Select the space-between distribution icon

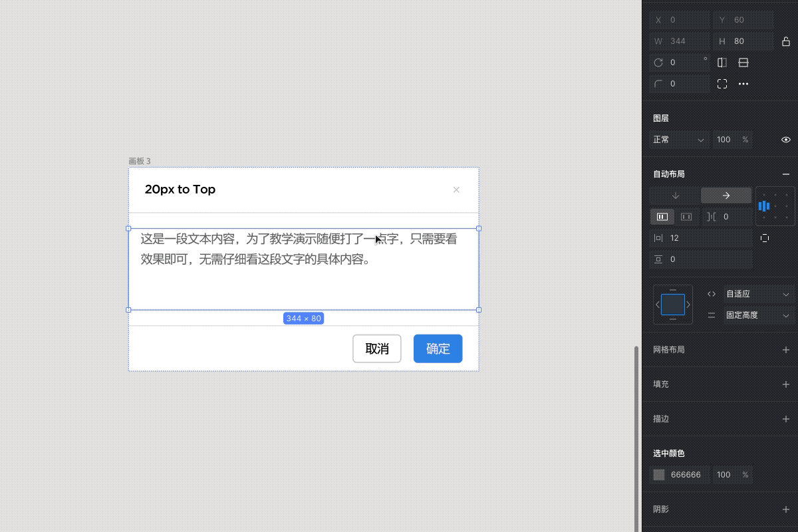[x=686, y=217]
